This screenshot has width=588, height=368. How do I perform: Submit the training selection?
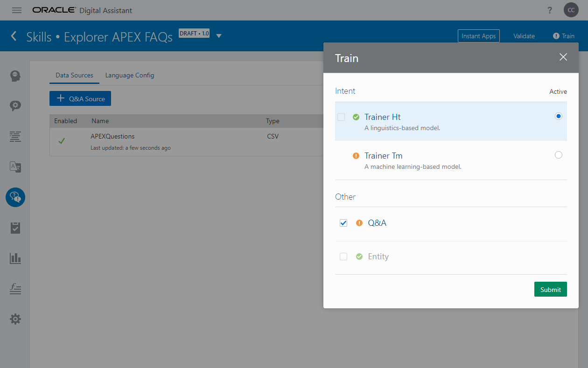coord(551,289)
